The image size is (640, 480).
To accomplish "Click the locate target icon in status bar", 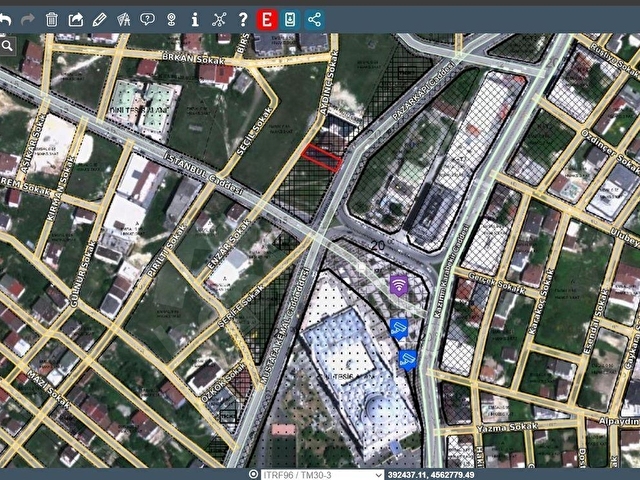I will point(253,474).
